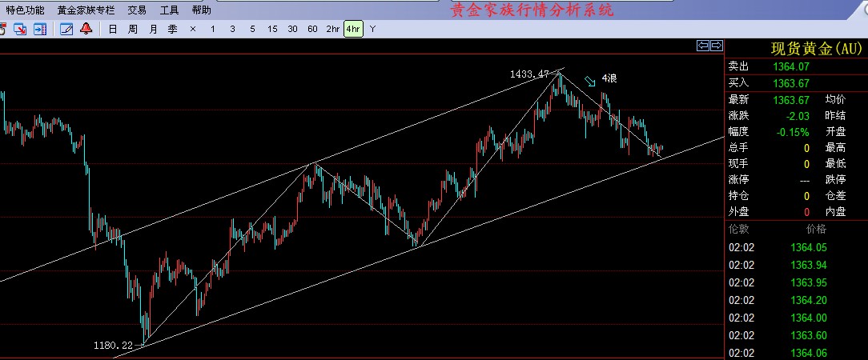Select the tick row priced 1364.06
The image size is (868, 360).
[x=796, y=354]
